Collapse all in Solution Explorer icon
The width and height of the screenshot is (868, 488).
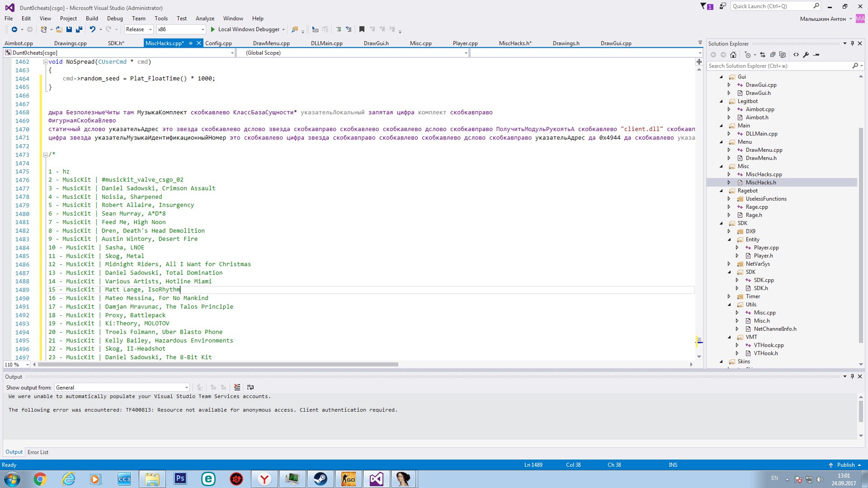(773, 55)
